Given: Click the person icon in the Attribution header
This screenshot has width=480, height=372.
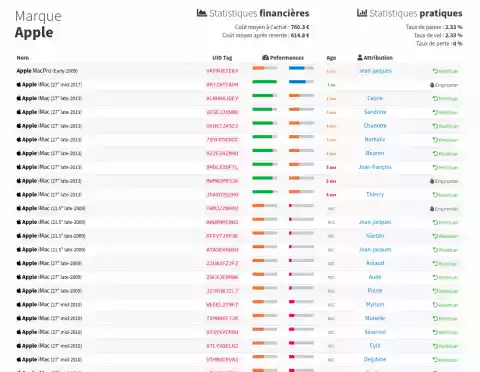Looking at the screenshot, I should tap(360, 57).
